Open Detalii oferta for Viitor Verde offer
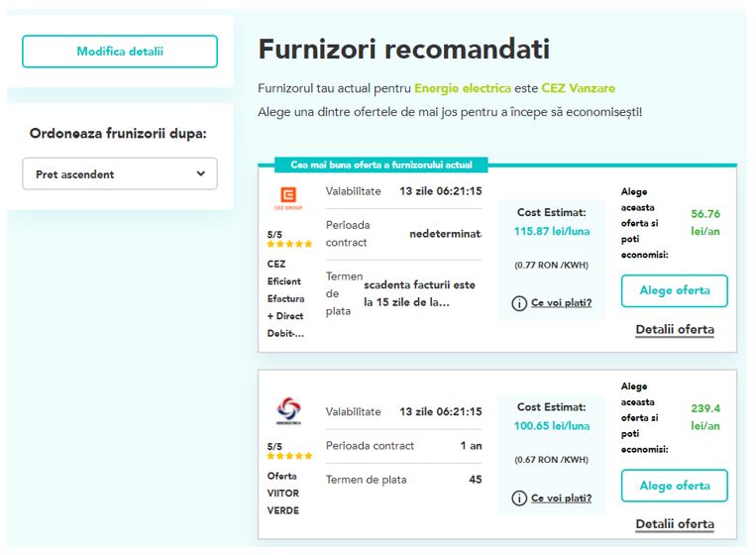This screenshot has height=555, width=756. click(x=674, y=524)
